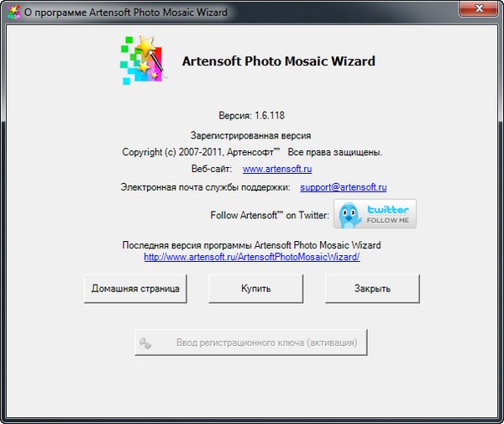Click the Artensoft Photo Mosaic Wizard heading

coord(278,61)
